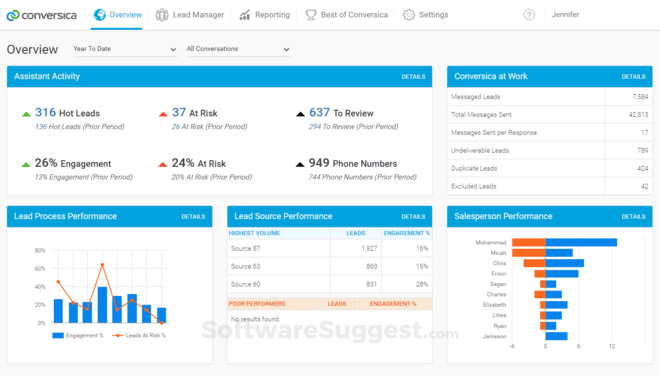Viewport: 660px width, 377px height.
Task: Click the Lead Manager people icon
Action: pos(162,15)
